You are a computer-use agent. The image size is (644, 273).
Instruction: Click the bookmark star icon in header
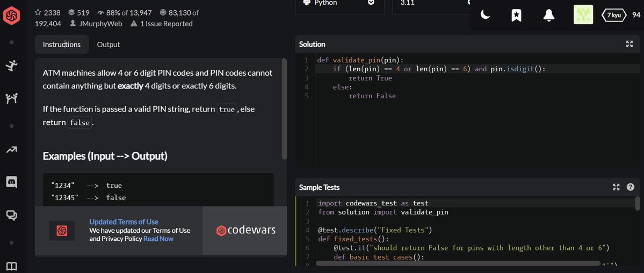pos(516,15)
